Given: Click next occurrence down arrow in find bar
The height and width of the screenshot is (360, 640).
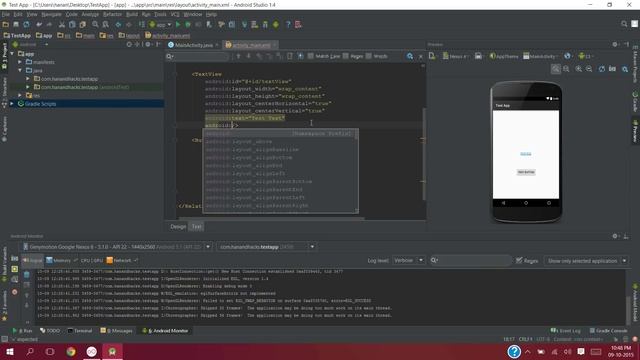Looking at the screenshot, I should [x=248, y=56].
